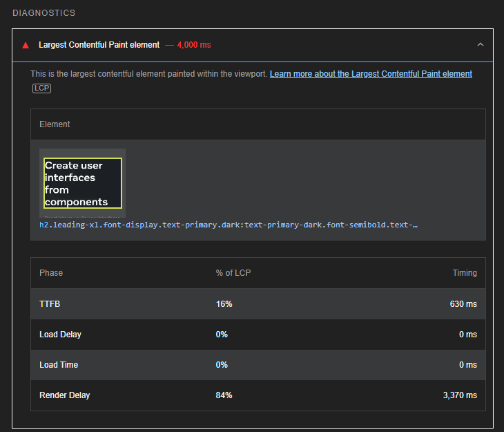
Task: Click the 84% Render Delay percentage
Action: point(224,395)
